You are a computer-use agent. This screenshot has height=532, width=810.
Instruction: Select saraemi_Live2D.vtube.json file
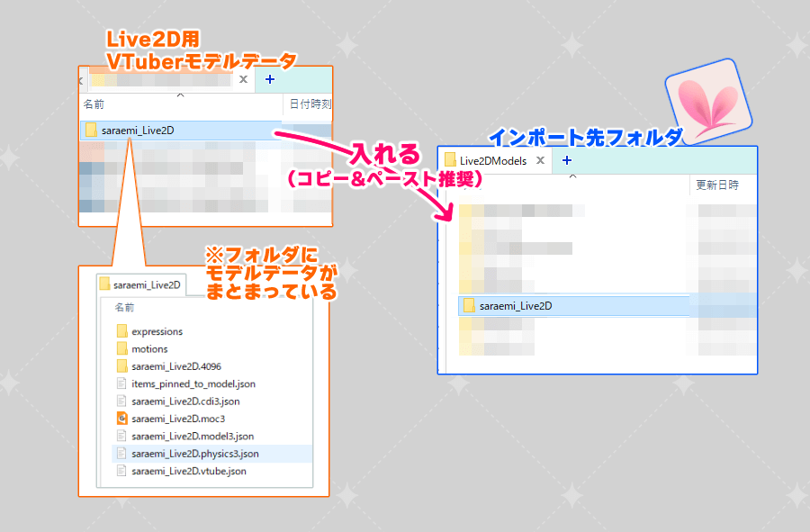point(189,471)
